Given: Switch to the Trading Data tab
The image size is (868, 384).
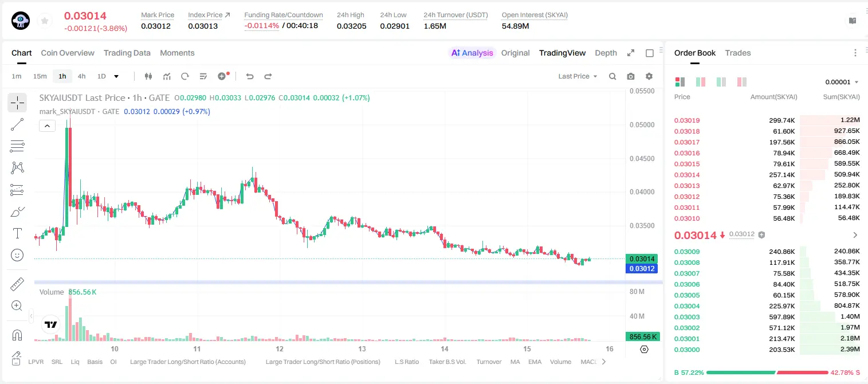Looking at the screenshot, I should [x=127, y=53].
